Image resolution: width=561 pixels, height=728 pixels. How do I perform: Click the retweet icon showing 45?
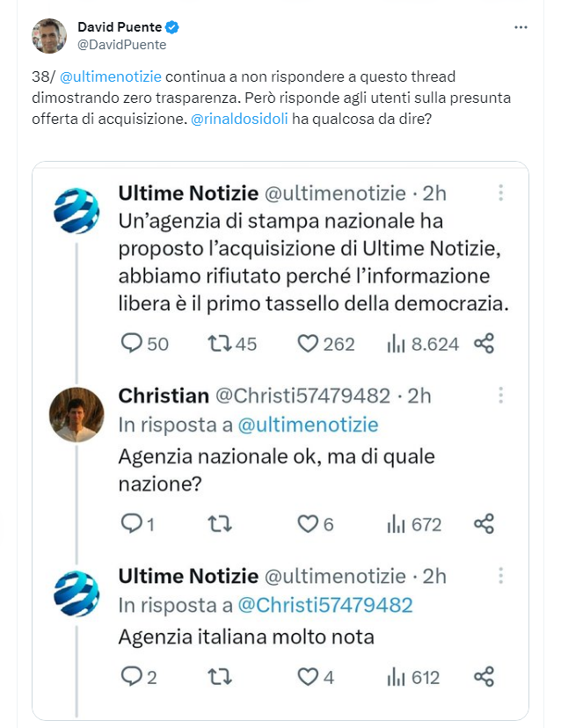(x=217, y=344)
